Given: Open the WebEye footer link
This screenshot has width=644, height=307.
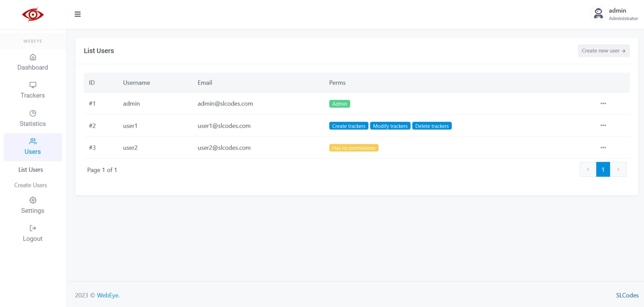Looking at the screenshot, I should (x=108, y=295).
